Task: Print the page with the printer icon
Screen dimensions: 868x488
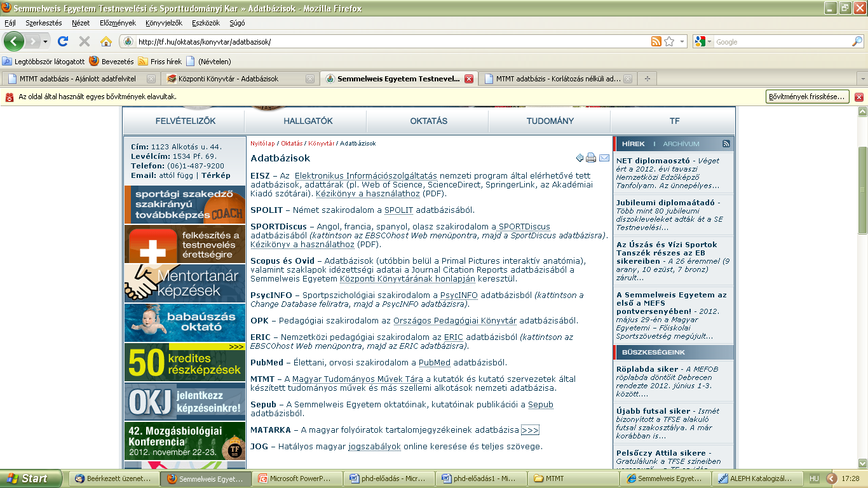Action: (591, 158)
